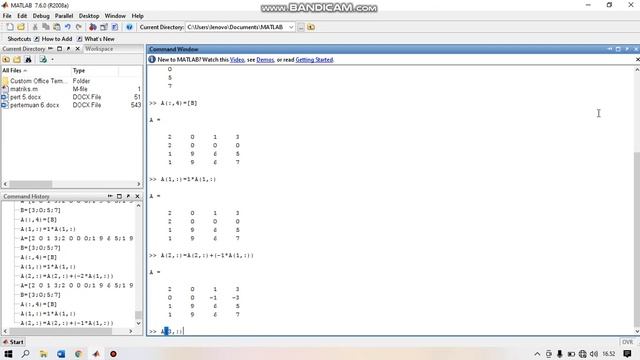This screenshot has height=360, width=640.
Task: Dismiss the New to MATLAB info bar
Action: click(637, 60)
